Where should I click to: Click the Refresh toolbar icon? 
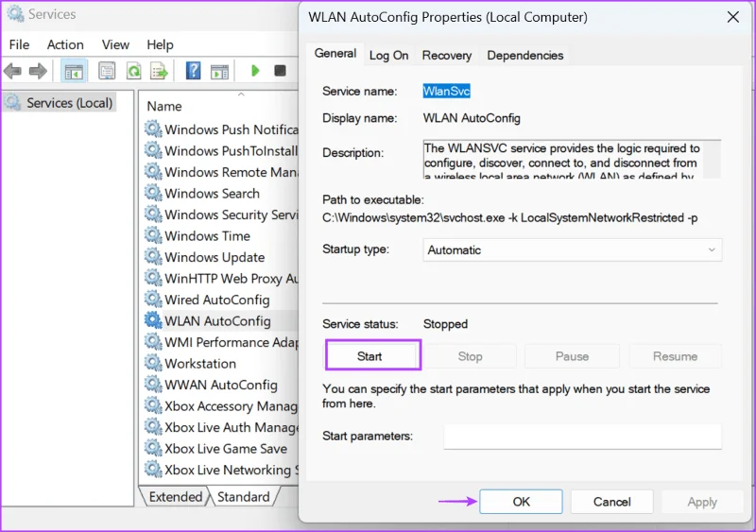pos(133,72)
